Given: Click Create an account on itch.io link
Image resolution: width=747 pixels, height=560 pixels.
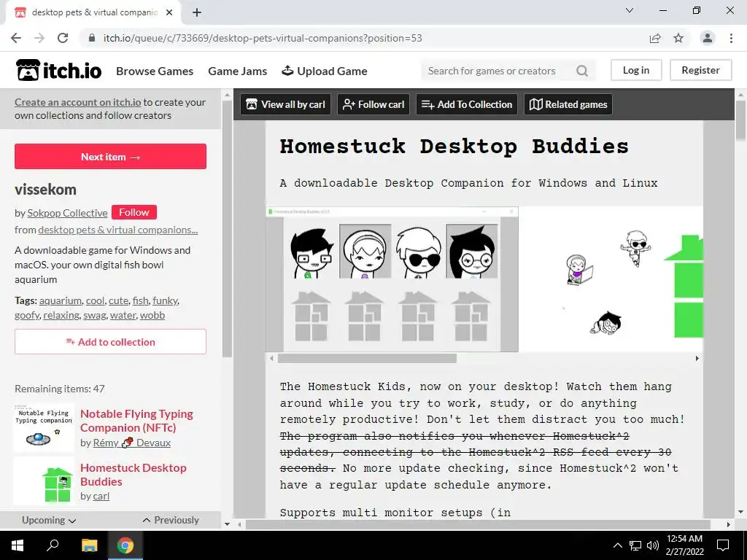Looking at the screenshot, I should [77, 102].
